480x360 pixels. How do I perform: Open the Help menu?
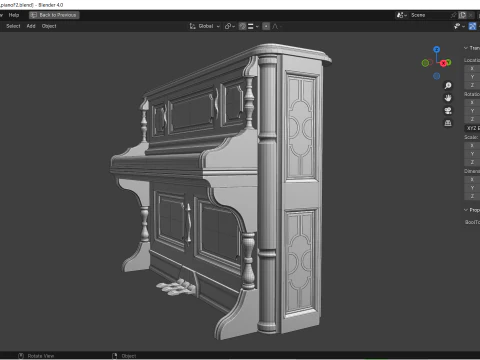[x=14, y=15]
